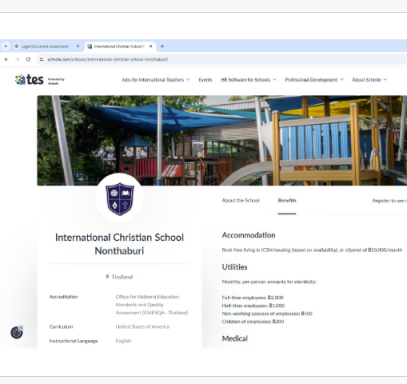The height and width of the screenshot is (384, 407).
Task: Expand Professional Development menu
Action: [x=314, y=80]
